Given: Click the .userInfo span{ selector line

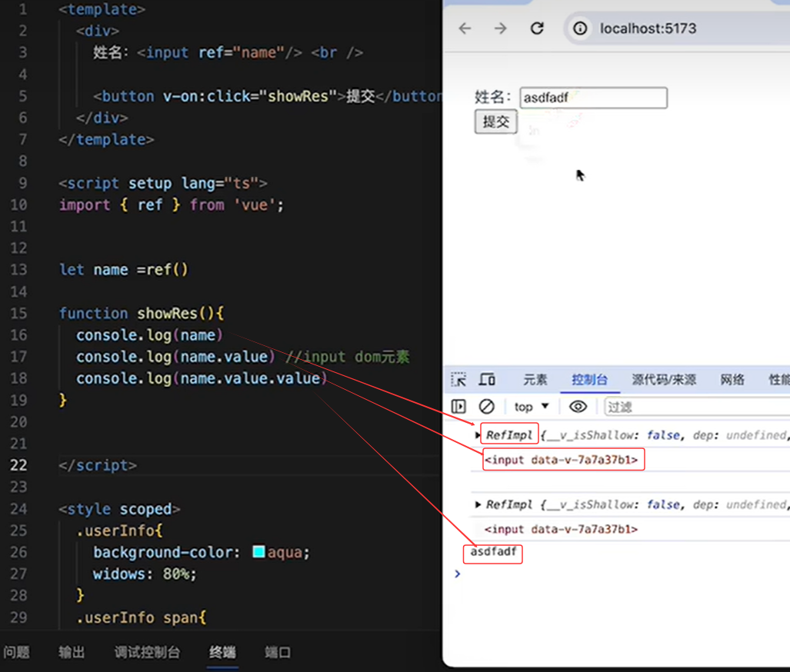Looking at the screenshot, I should [x=141, y=617].
